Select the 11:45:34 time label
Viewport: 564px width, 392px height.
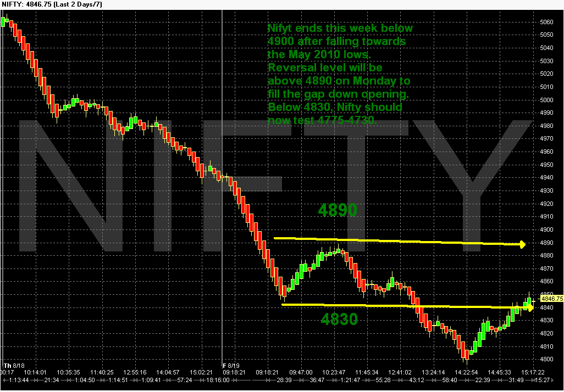point(368,372)
